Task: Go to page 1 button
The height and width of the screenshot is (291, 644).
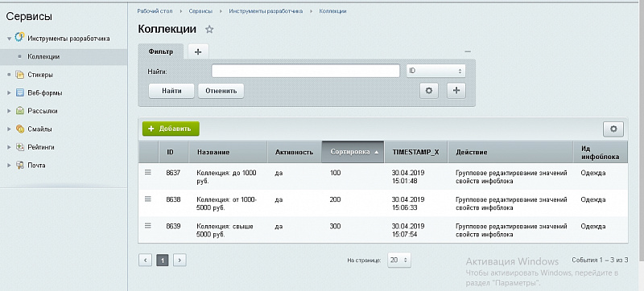Action: click(163, 260)
